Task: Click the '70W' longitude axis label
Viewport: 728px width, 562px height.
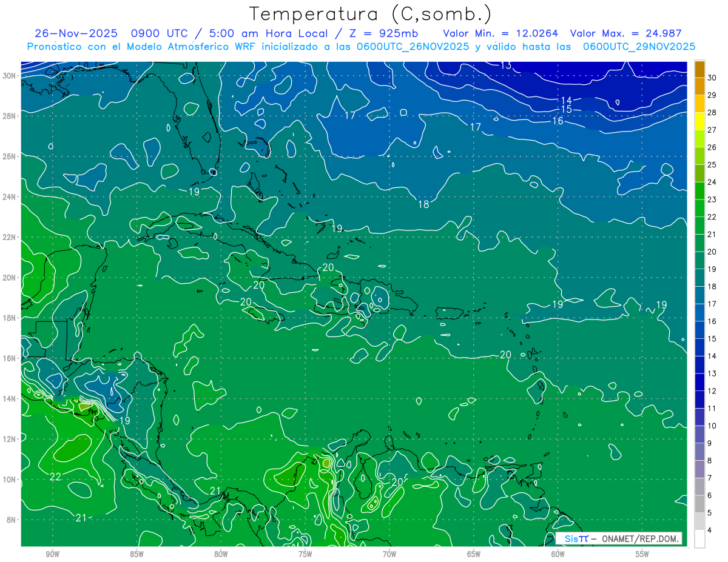Action: coord(389,555)
